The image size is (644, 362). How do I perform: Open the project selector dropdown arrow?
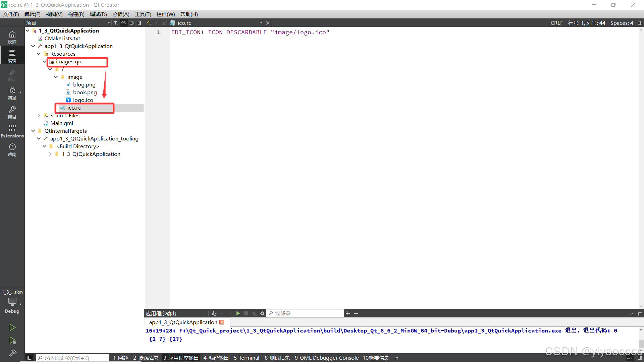coord(108,22)
